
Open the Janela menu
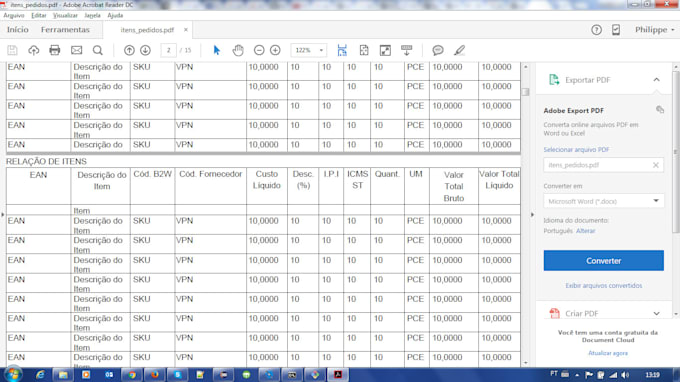point(92,16)
